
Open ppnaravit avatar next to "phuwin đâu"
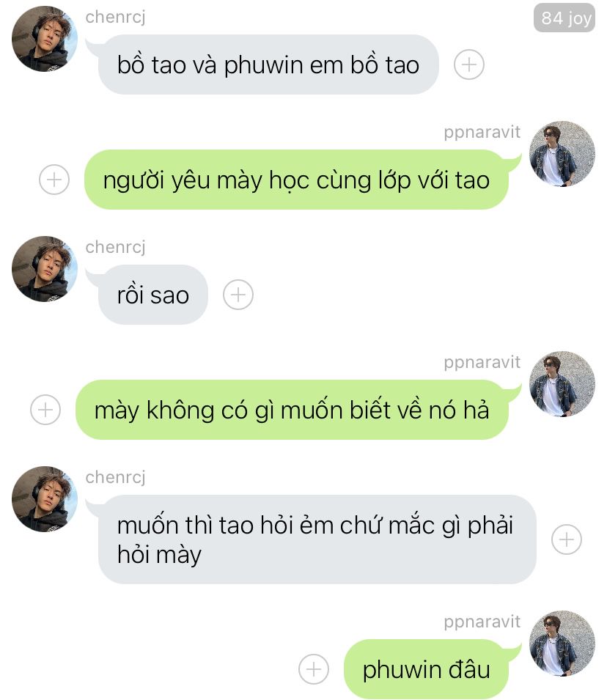pyautogui.click(x=562, y=644)
